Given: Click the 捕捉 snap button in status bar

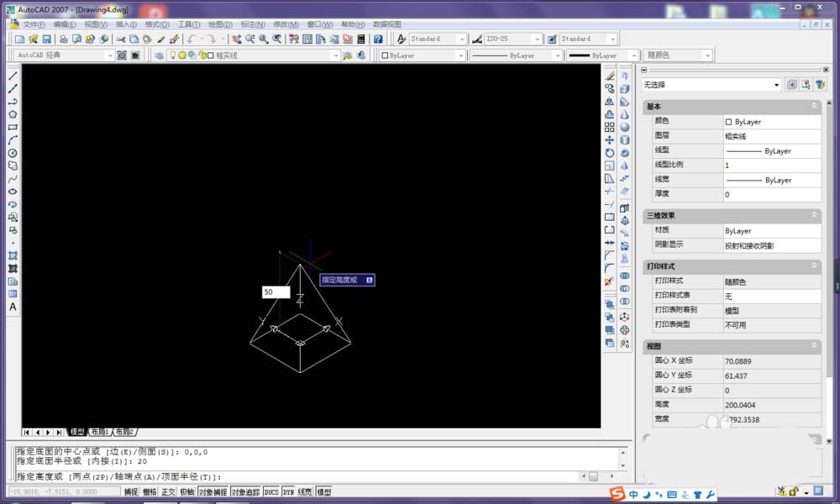Looking at the screenshot, I should coord(131,492).
